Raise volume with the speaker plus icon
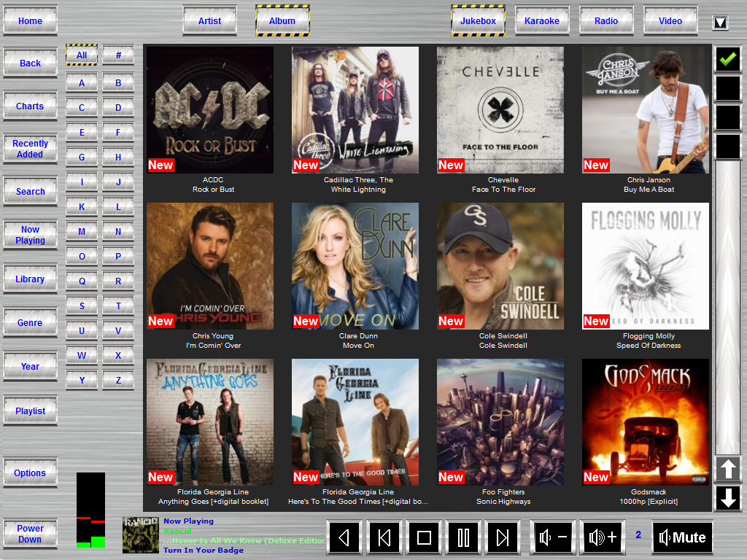This screenshot has height=560, width=747. [603, 538]
